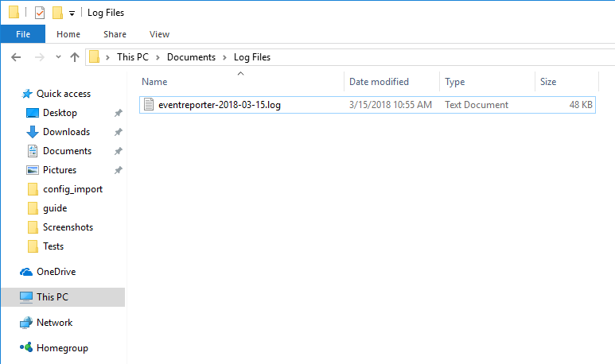Select Network in navigation pane

coord(55,323)
